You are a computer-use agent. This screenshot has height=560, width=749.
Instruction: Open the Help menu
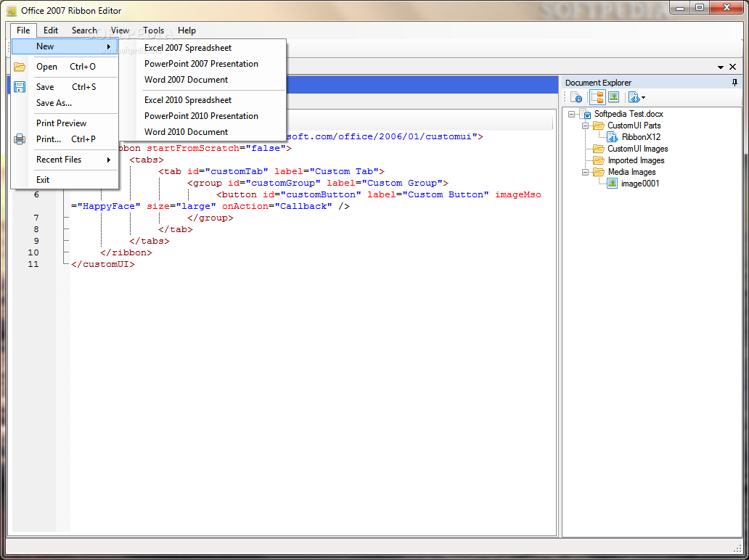[x=187, y=30]
